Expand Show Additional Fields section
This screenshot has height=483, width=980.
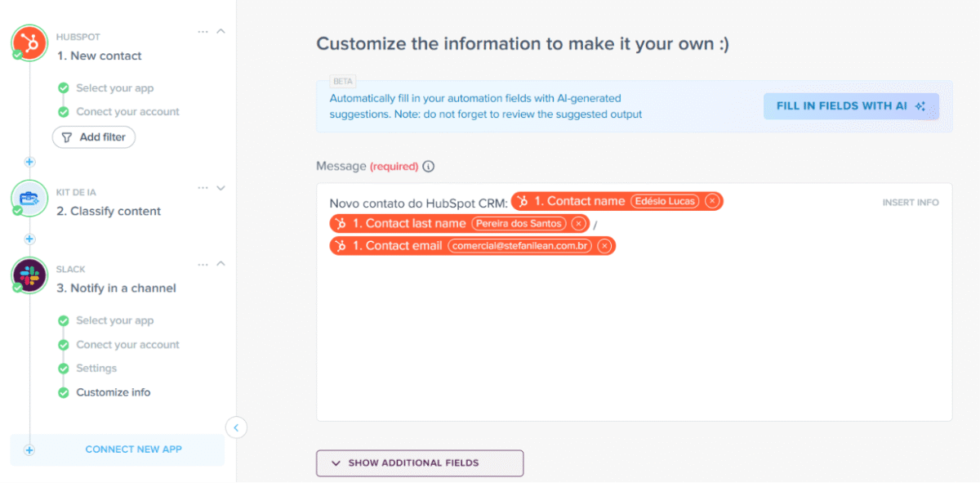420,463
